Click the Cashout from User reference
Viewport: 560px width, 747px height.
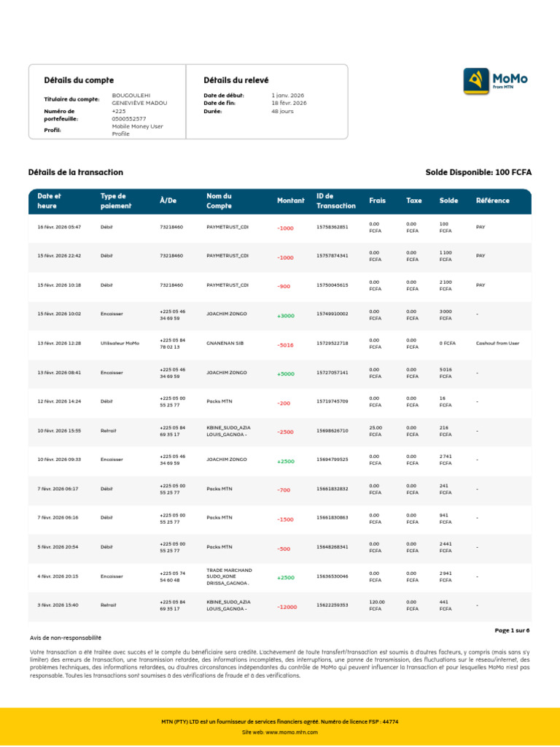coord(497,344)
